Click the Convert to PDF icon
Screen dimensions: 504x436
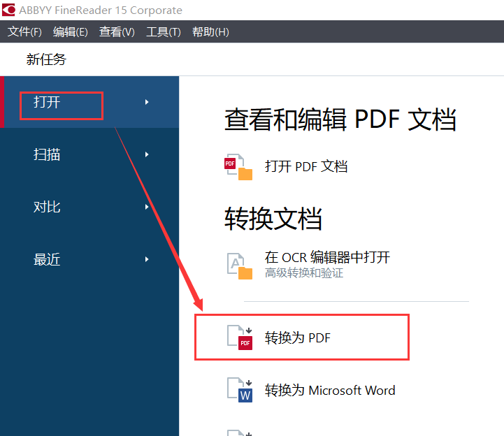tap(240, 337)
